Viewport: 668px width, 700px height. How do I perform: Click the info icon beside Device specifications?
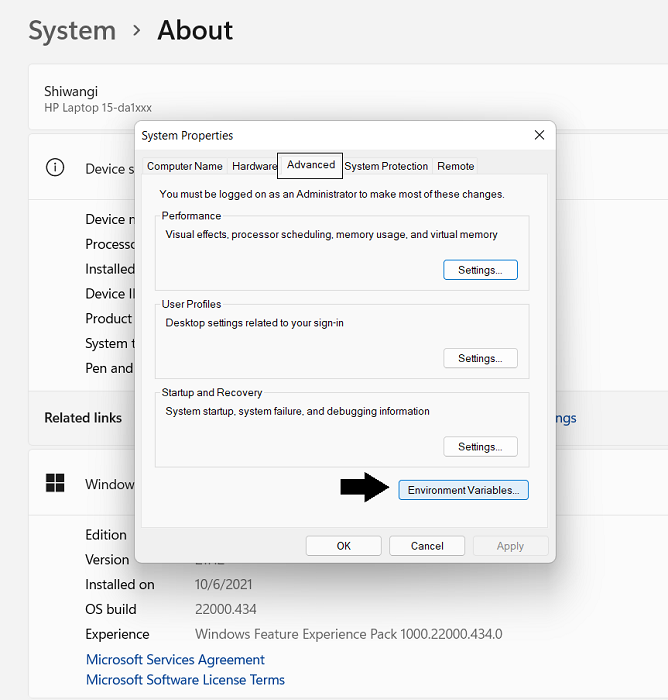pyautogui.click(x=56, y=168)
